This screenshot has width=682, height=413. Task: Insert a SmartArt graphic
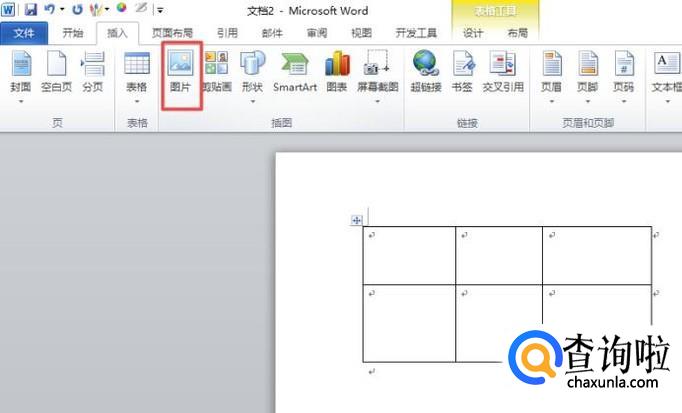coord(295,72)
